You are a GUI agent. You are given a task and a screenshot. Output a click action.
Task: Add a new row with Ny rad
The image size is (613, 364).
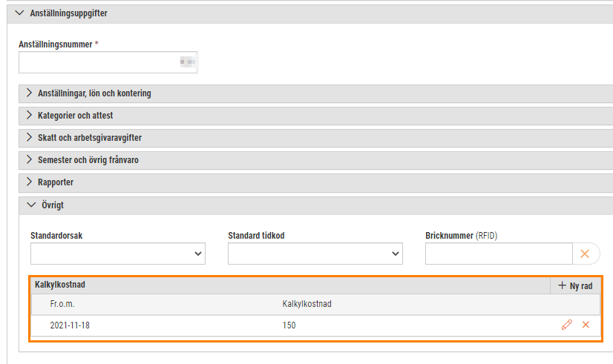click(575, 285)
